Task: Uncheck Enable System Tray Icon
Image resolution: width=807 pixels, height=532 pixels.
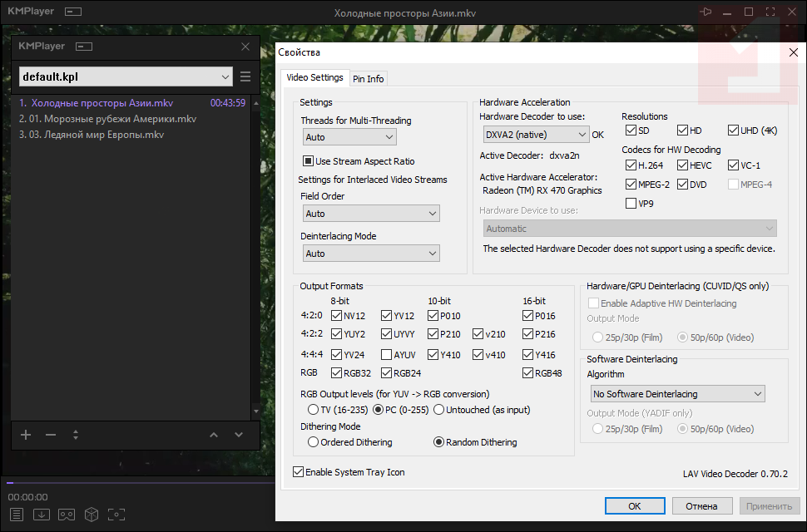Action: [299, 472]
